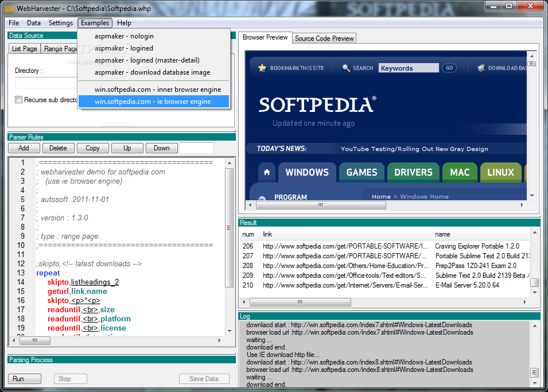Switch to the List Page tab

click(x=25, y=49)
